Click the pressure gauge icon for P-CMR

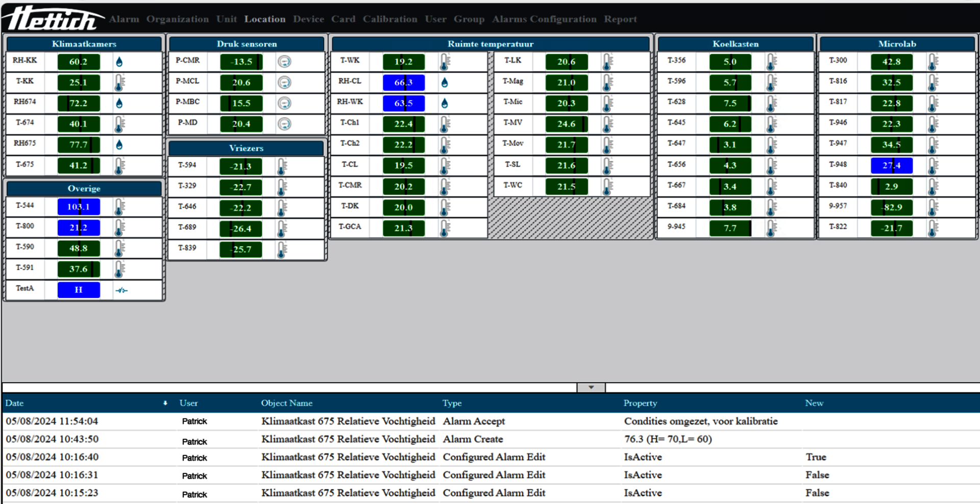click(x=284, y=62)
